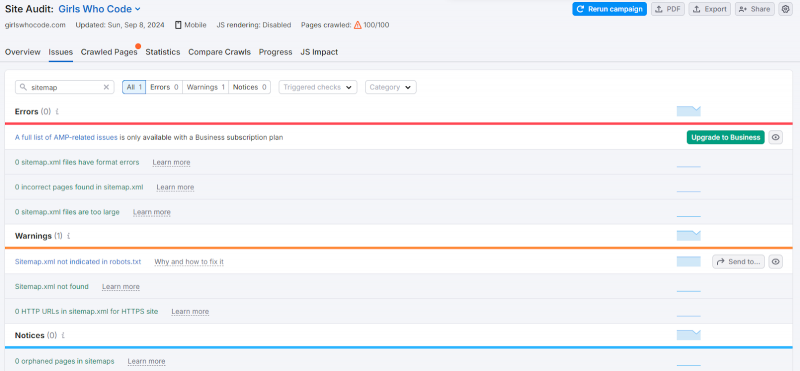This screenshot has width=800, height=371.
Task: Click Why and how to fix it
Action: [x=189, y=262]
